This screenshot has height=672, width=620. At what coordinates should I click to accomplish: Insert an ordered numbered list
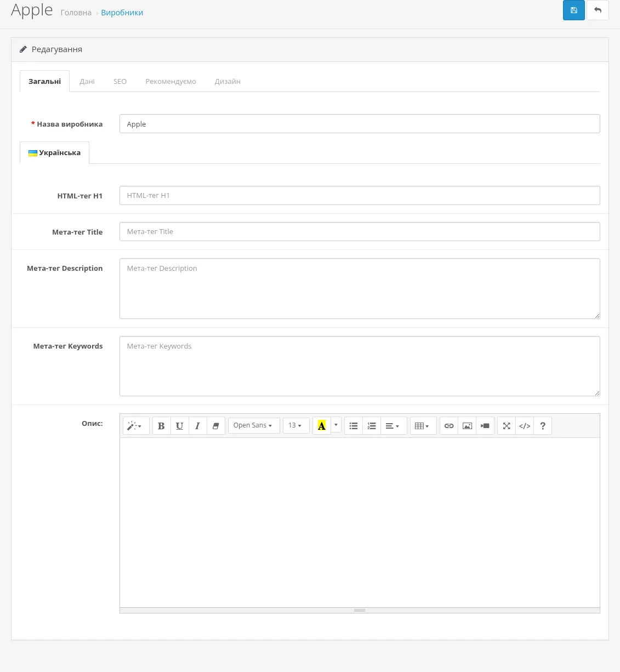372,426
